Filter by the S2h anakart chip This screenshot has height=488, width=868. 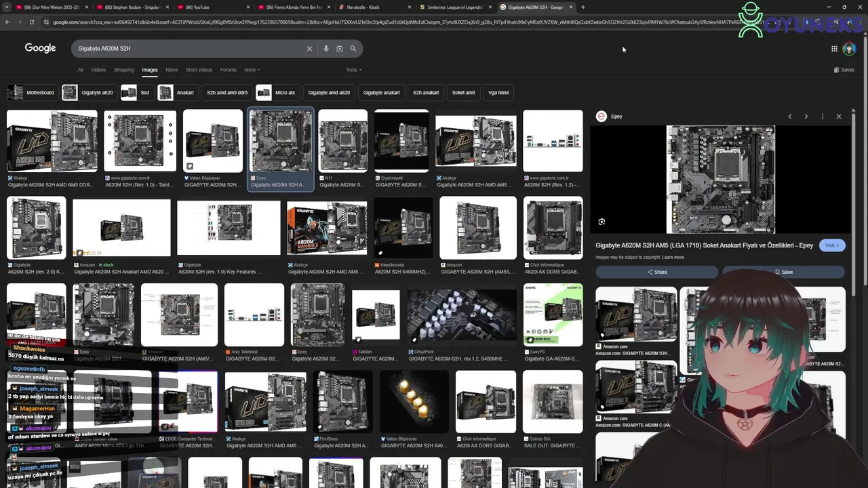pyautogui.click(x=426, y=93)
